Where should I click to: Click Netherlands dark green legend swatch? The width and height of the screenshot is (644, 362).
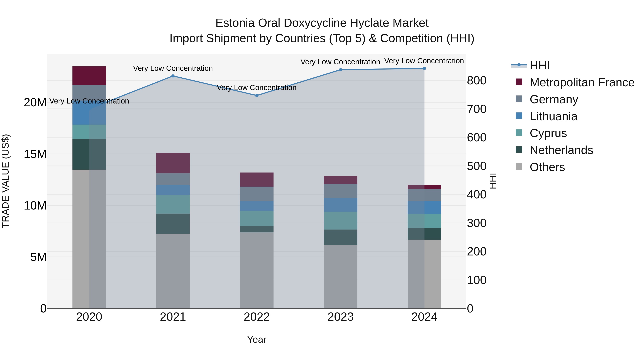519,149
